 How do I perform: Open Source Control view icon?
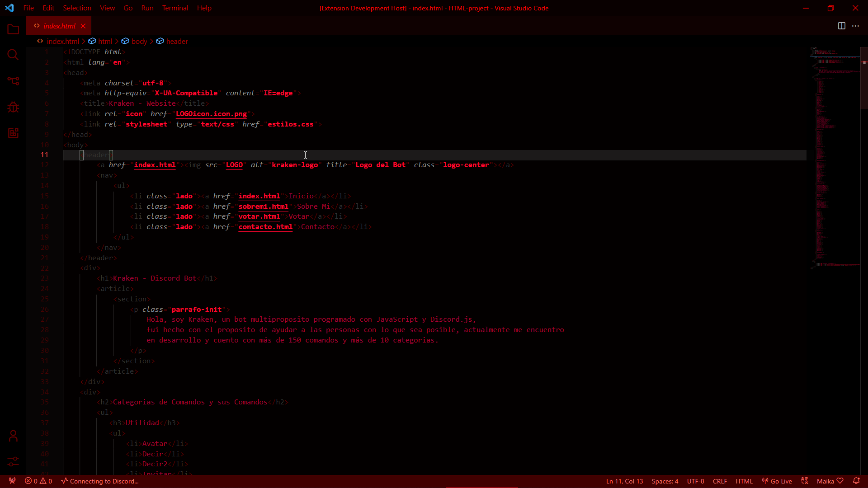pyautogui.click(x=13, y=81)
